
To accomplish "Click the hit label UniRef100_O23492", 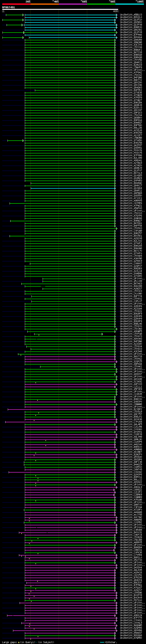I will pyautogui.click(x=131, y=382).
